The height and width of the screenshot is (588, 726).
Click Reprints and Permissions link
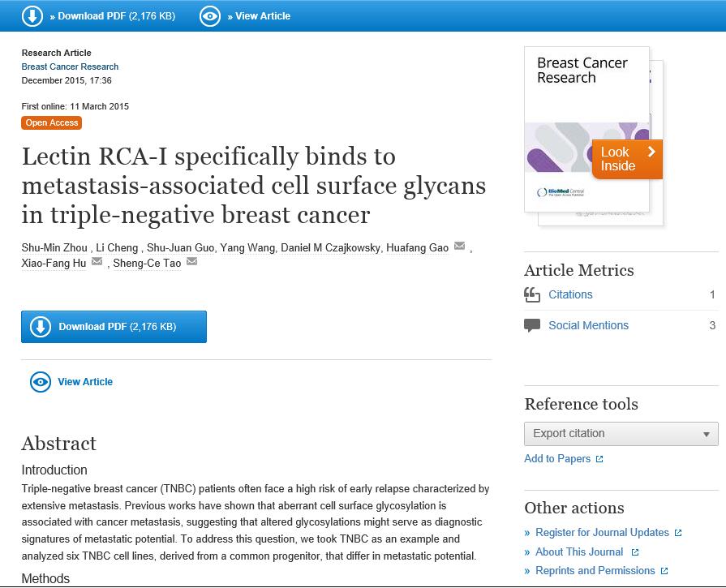click(595, 570)
